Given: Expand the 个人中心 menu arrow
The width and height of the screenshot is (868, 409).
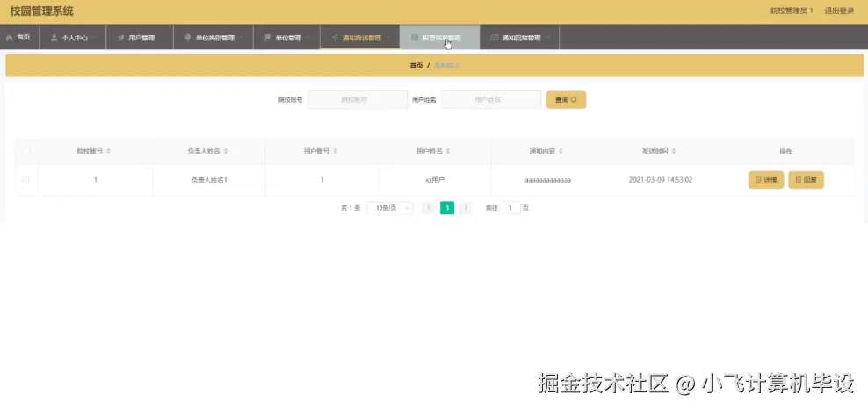Looking at the screenshot, I should pyautogui.click(x=94, y=38).
